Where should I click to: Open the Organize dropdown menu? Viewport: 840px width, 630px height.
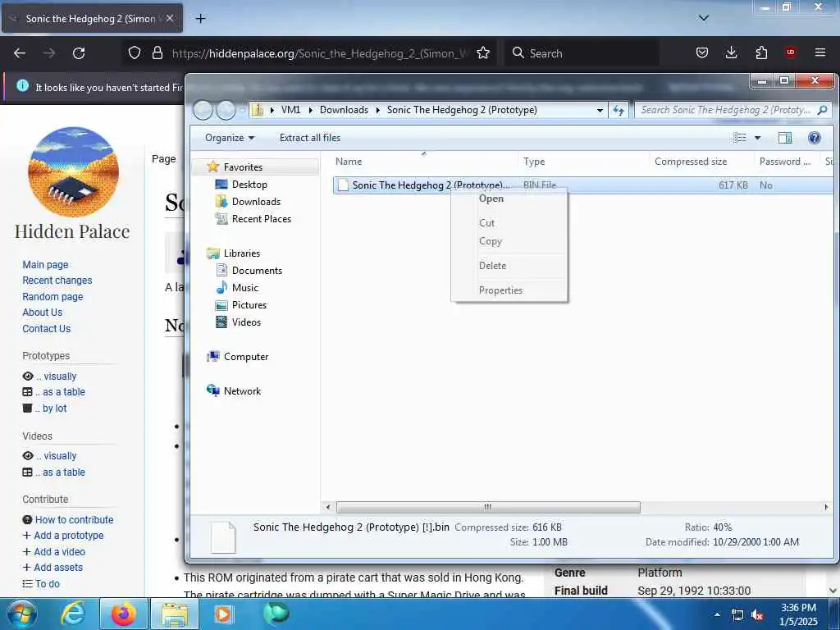point(230,138)
